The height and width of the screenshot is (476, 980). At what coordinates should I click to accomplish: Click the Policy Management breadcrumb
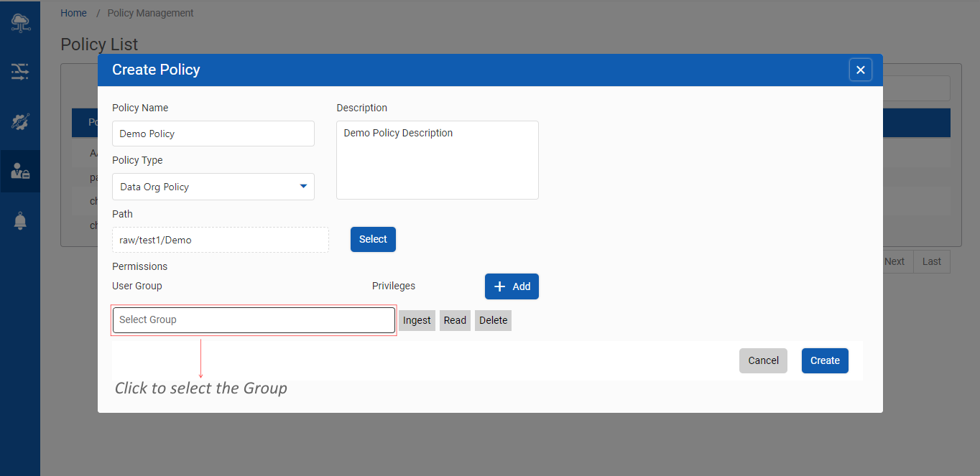[150, 13]
